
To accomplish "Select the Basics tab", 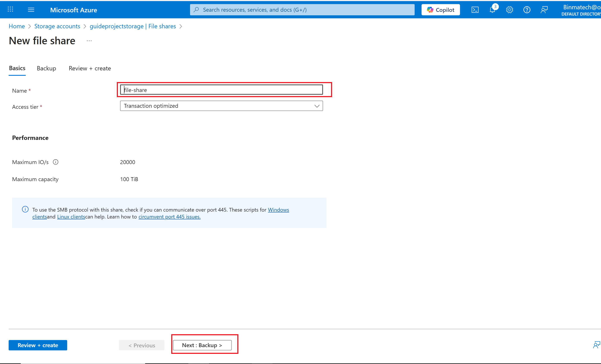I will [17, 68].
